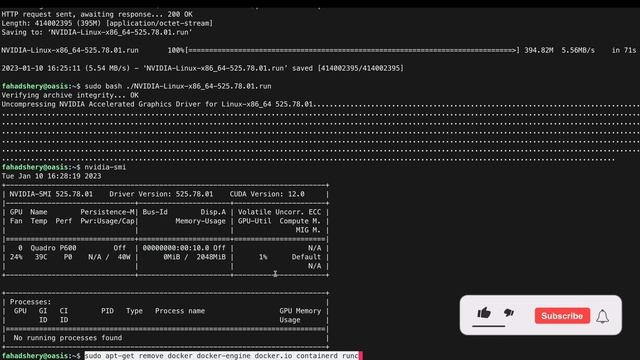
Task: Click 'Verifying archive integrity... OK' line
Action: 70,96
